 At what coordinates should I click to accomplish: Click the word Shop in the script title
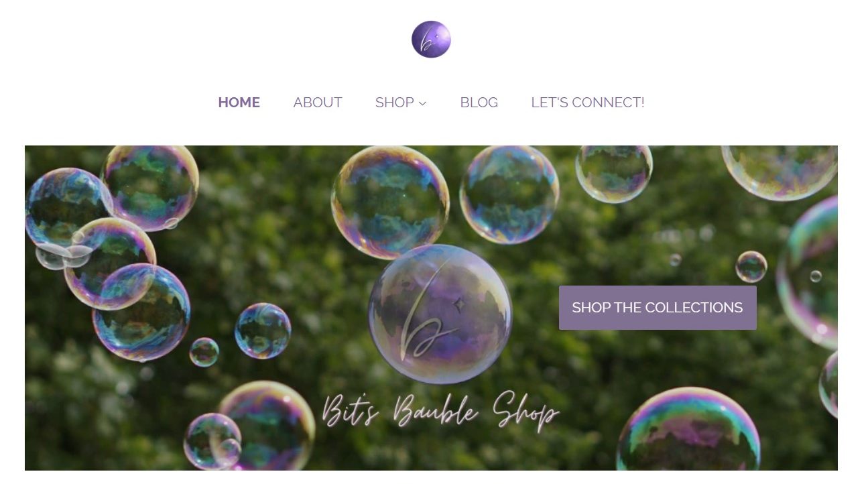525,412
